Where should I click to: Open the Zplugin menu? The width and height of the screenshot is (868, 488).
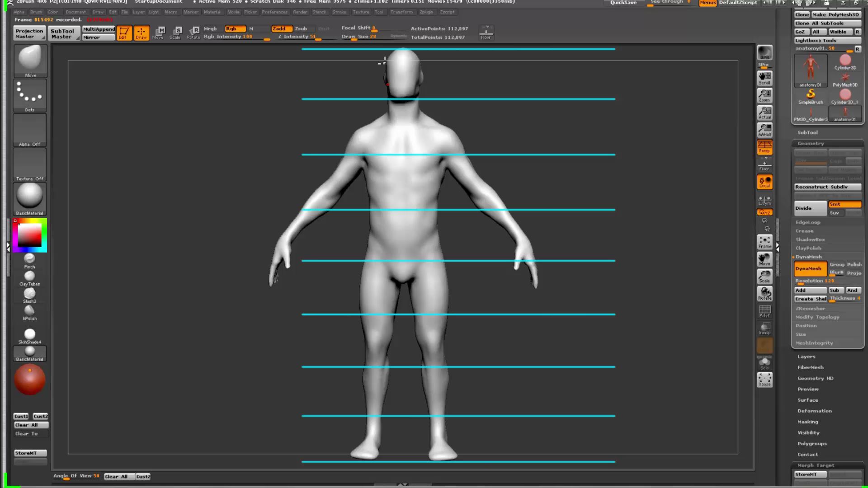click(426, 12)
